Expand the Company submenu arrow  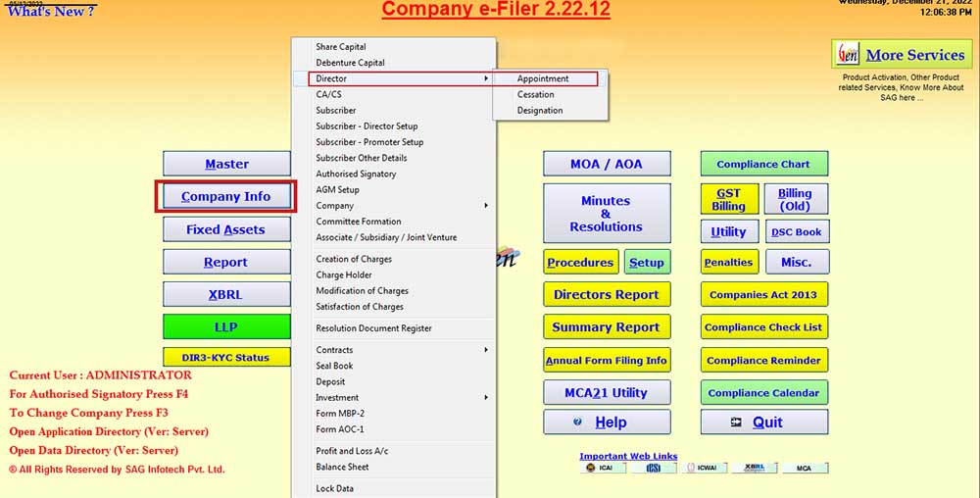(486, 206)
